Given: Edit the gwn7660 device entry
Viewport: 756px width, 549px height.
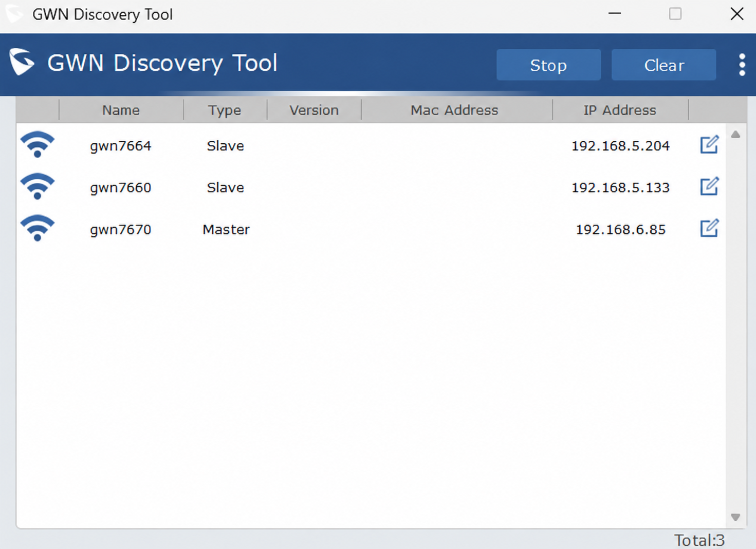Looking at the screenshot, I should (x=709, y=186).
